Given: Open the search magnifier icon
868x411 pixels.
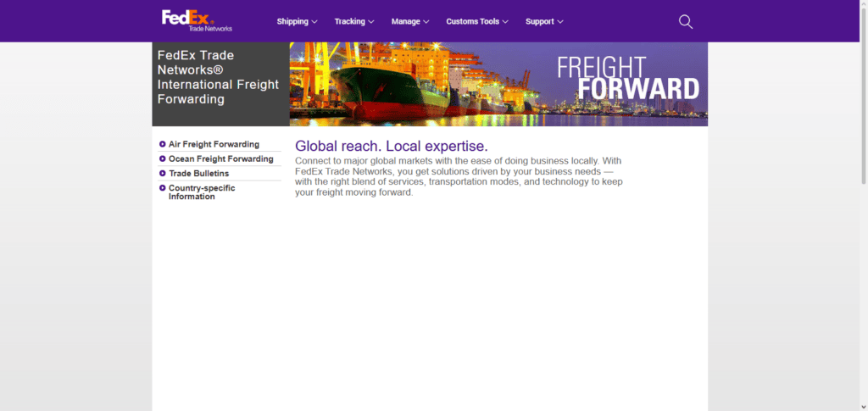Looking at the screenshot, I should pos(685,21).
